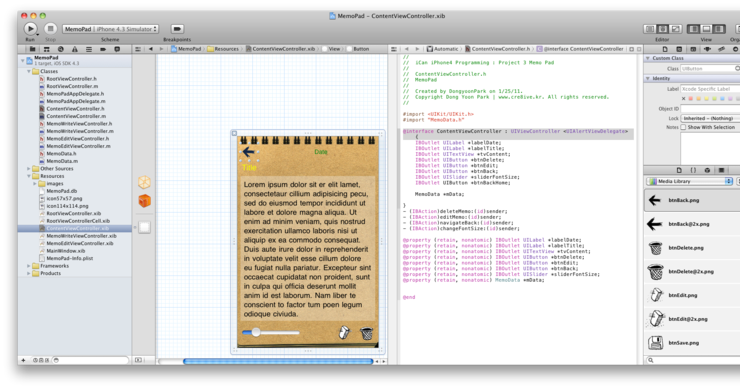Select the back arrow button on canvas

(x=248, y=152)
